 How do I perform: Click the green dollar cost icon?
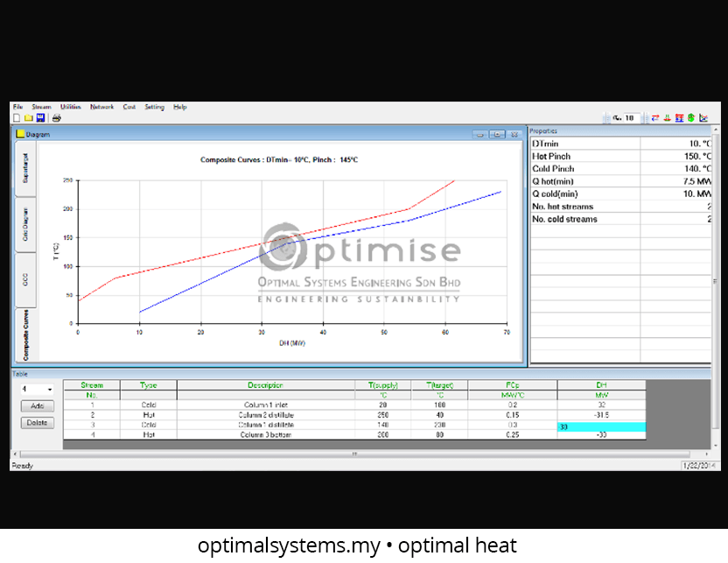[691, 118]
